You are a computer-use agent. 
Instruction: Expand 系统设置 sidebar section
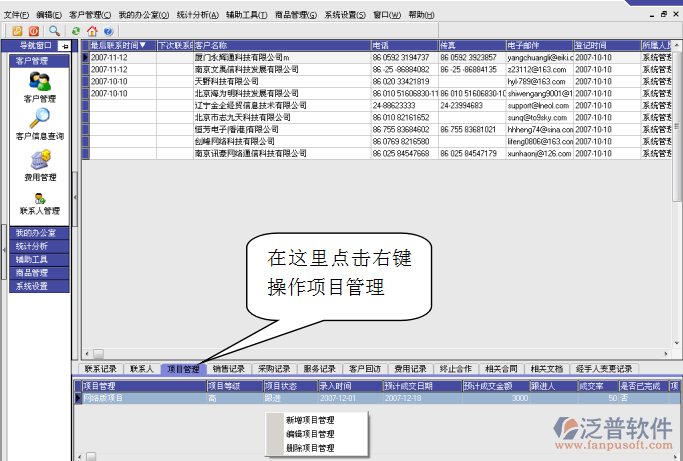tap(36, 286)
